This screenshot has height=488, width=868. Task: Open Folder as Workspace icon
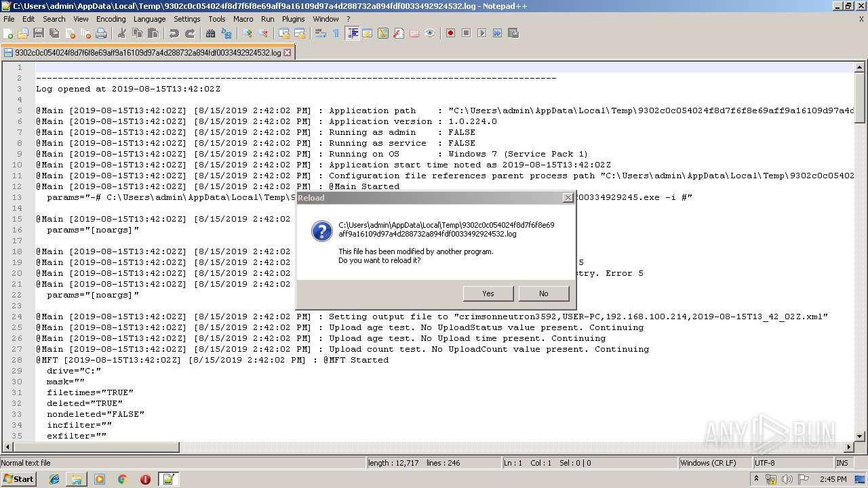[414, 33]
